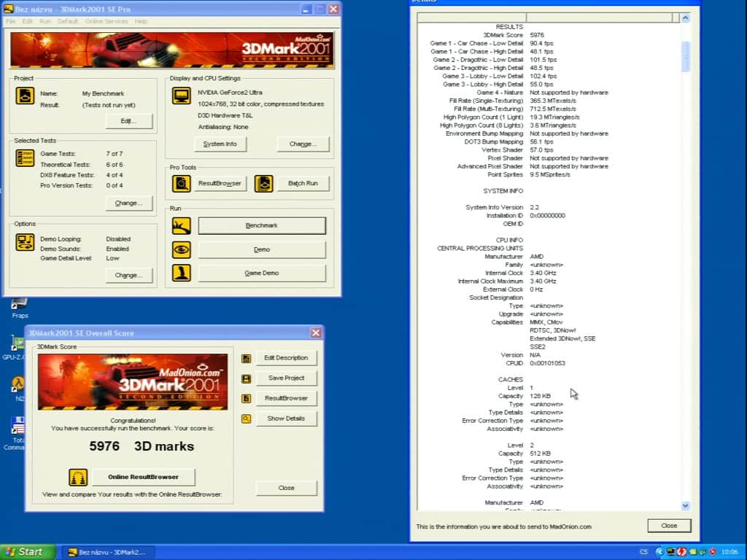This screenshot has height=560, width=747.
Task: Click the Game Demo joystick icon
Action: [181, 273]
